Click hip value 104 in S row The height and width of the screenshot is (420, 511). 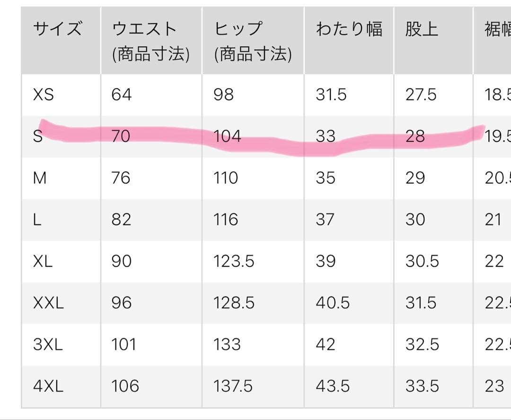coord(227,136)
